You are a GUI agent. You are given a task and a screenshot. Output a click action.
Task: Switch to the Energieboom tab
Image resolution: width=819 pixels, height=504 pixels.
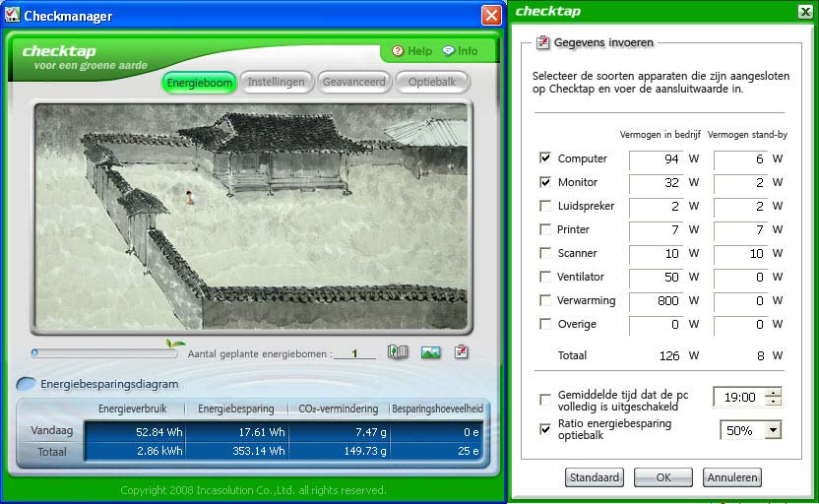point(199,83)
